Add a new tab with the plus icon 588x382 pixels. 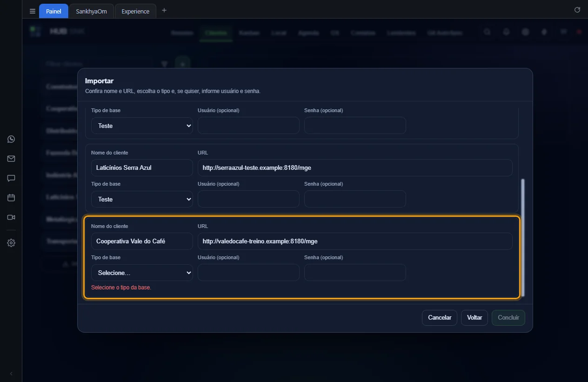pos(164,11)
